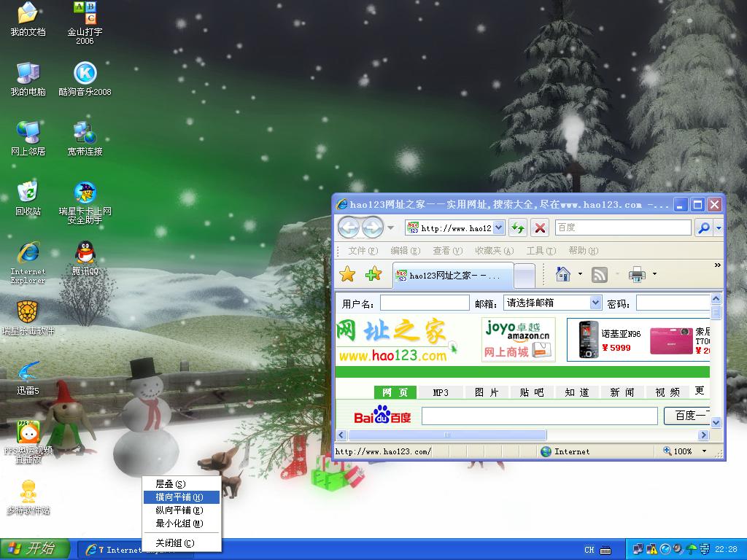Open the 文件(F) menu in IE
Screen dimensions: 747x560
tap(363, 251)
